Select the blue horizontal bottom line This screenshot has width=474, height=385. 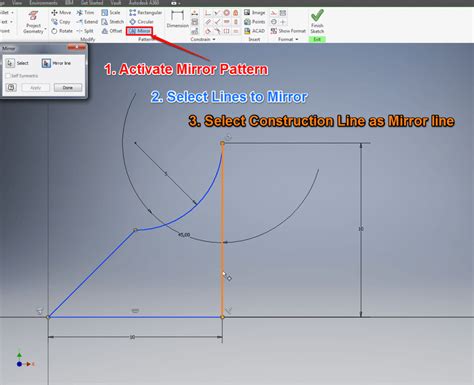[135, 317]
